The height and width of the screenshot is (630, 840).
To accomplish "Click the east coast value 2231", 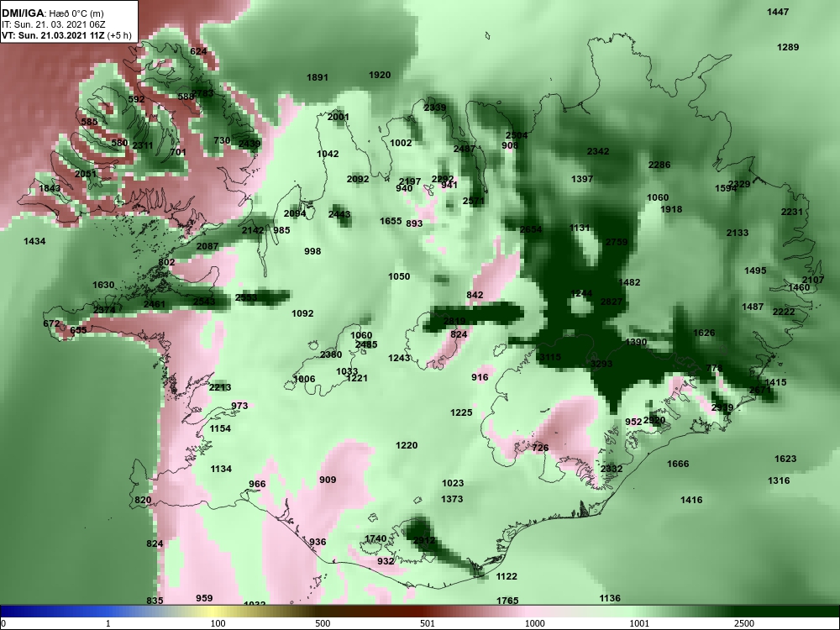I will (792, 213).
